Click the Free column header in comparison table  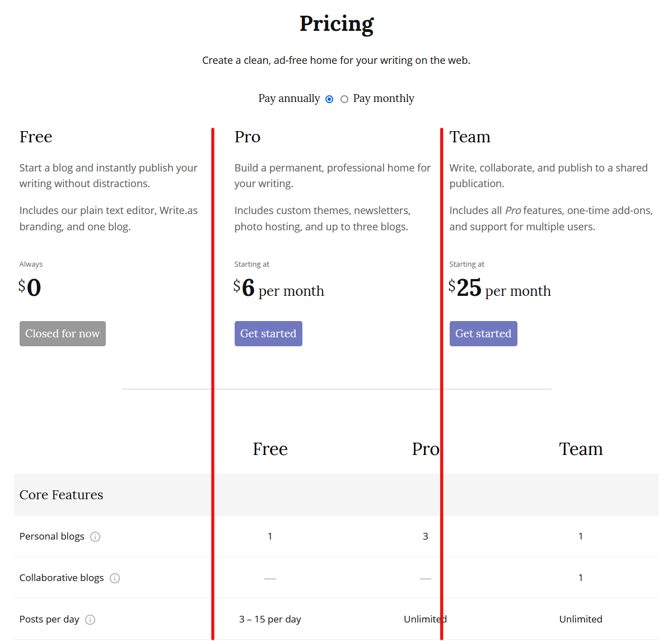(270, 449)
